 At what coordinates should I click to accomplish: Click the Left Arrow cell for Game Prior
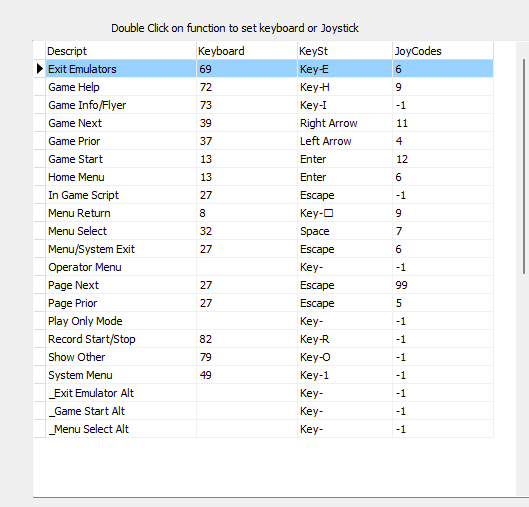(x=345, y=141)
